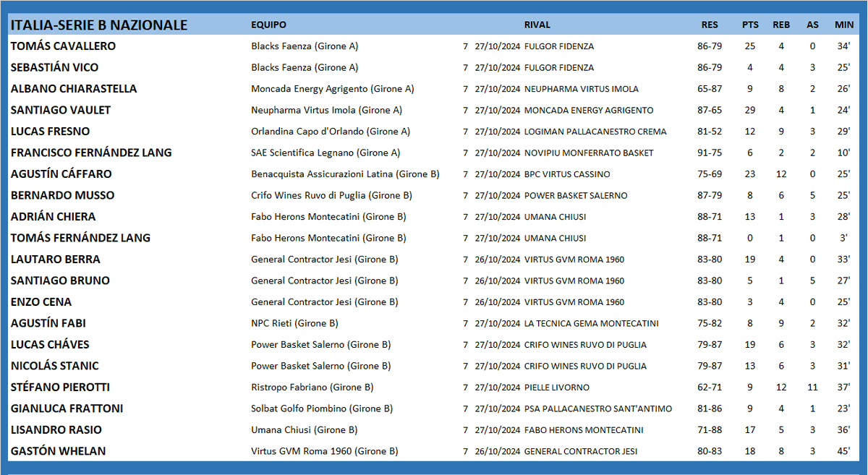Viewport: 868px width, 475px height.
Task: Select rival GENERAL CONTRACTOR JESI
Action: coord(581,452)
